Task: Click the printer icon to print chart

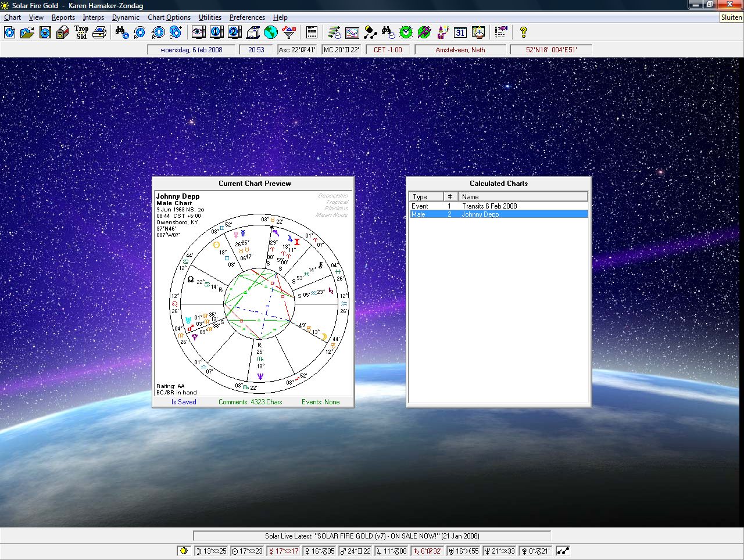Action: [x=99, y=33]
